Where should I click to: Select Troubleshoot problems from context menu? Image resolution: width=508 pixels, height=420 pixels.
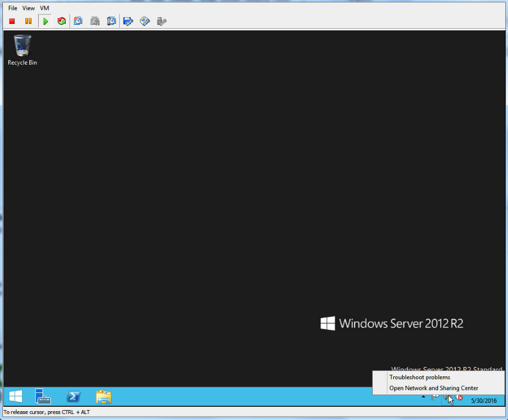[x=420, y=378]
